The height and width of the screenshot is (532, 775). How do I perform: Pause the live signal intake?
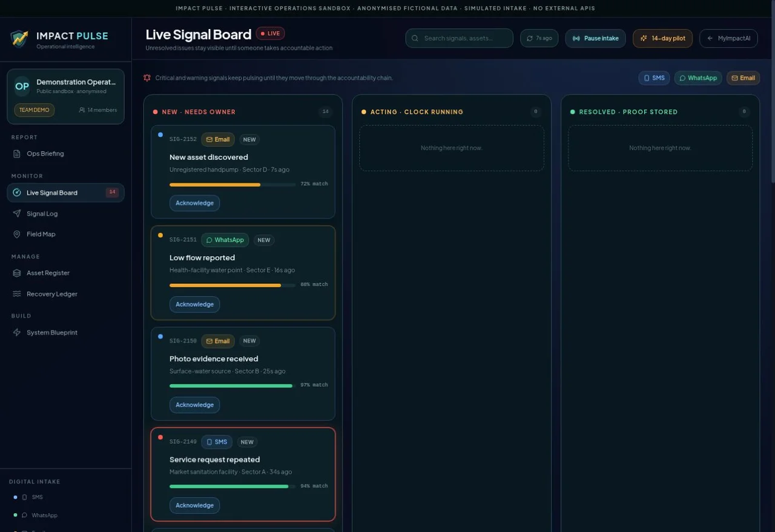(596, 38)
